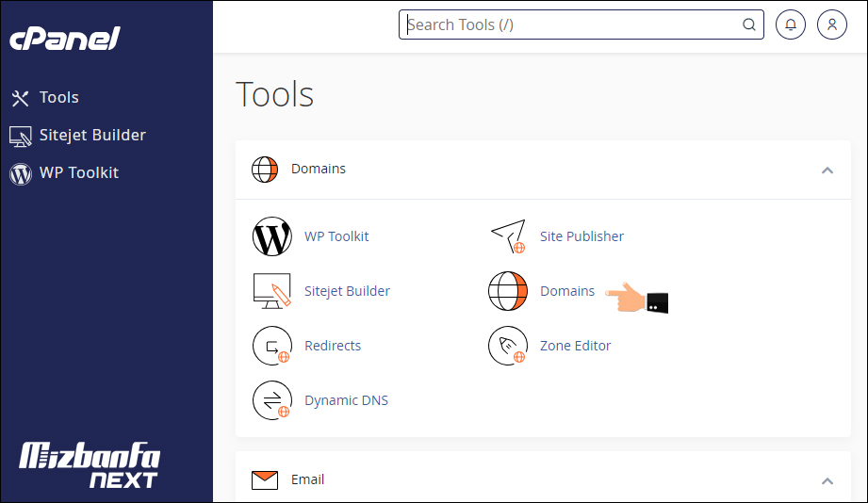This screenshot has height=503, width=868.
Task: Click the notifications bell icon
Action: [x=791, y=24]
